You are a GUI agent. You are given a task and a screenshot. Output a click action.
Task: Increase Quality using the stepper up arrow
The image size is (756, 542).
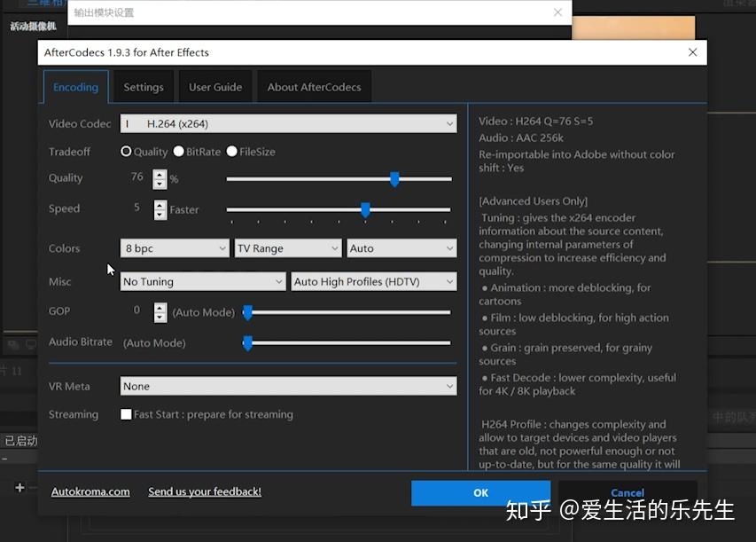coord(160,174)
